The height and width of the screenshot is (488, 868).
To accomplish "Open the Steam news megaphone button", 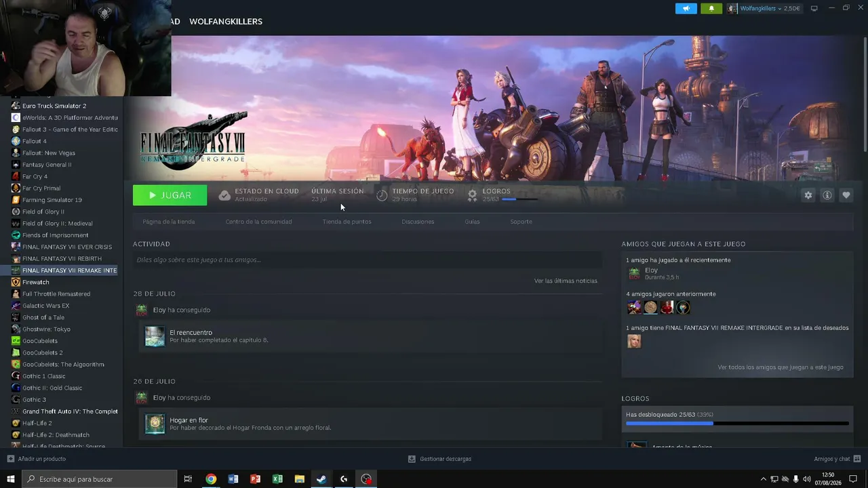I will pyautogui.click(x=686, y=9).
